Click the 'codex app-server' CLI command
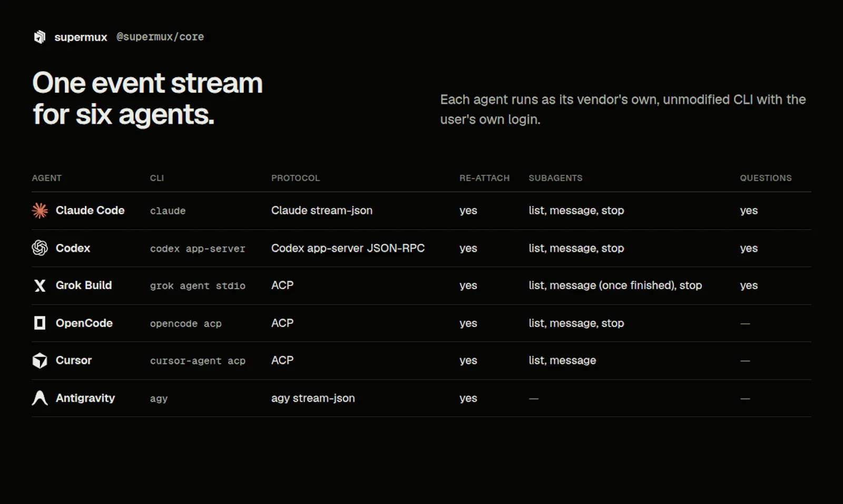 [x=198, y=249]
